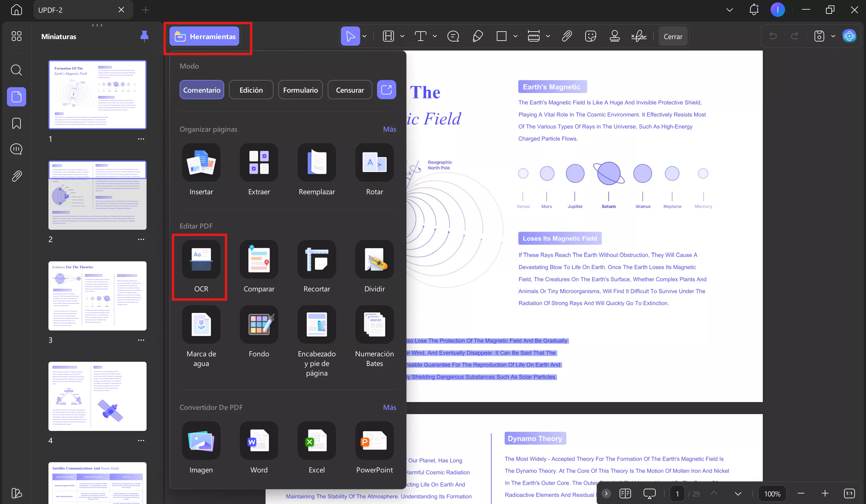Expand the cursor tool dropdown arrow
This screenshot has height=504, width=866.
364,36
